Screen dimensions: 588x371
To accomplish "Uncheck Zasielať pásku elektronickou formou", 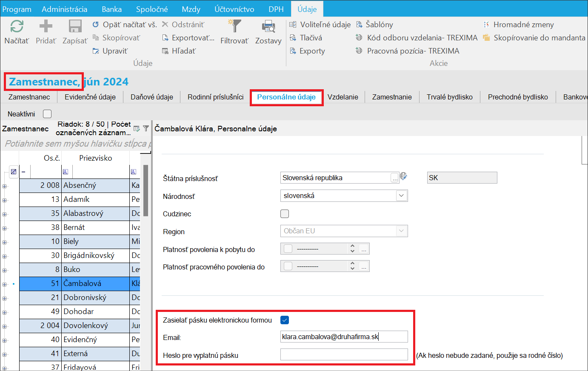I will (x=285, y=320).
